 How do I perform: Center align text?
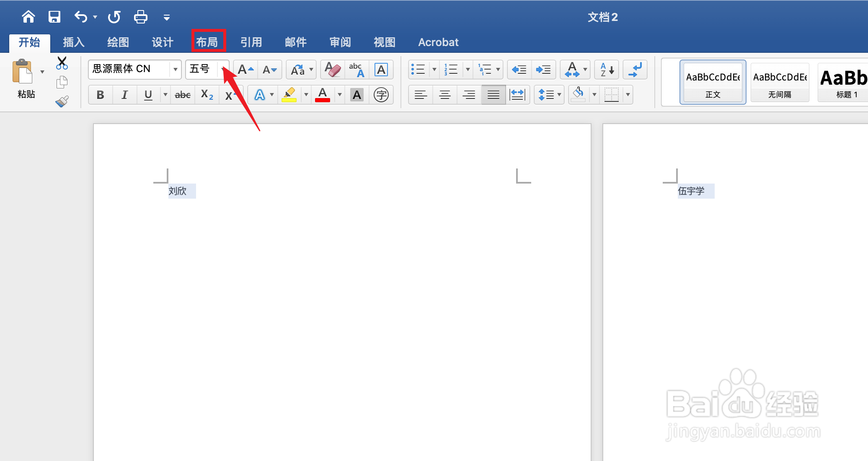click(444, 95)
